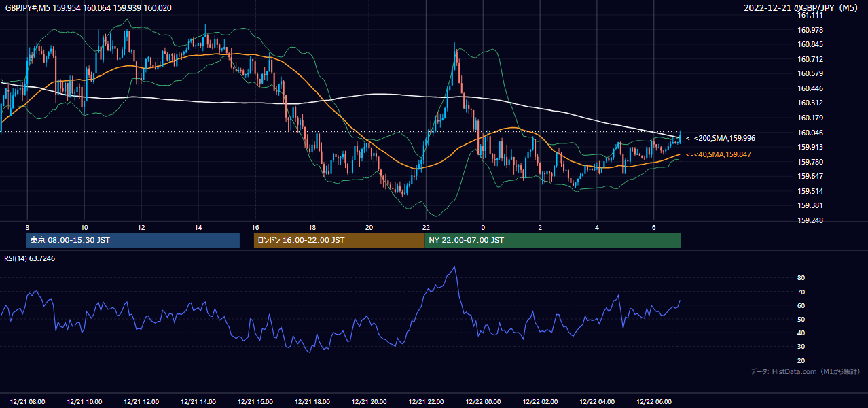Click price axis label 159.248

(811, 220)
